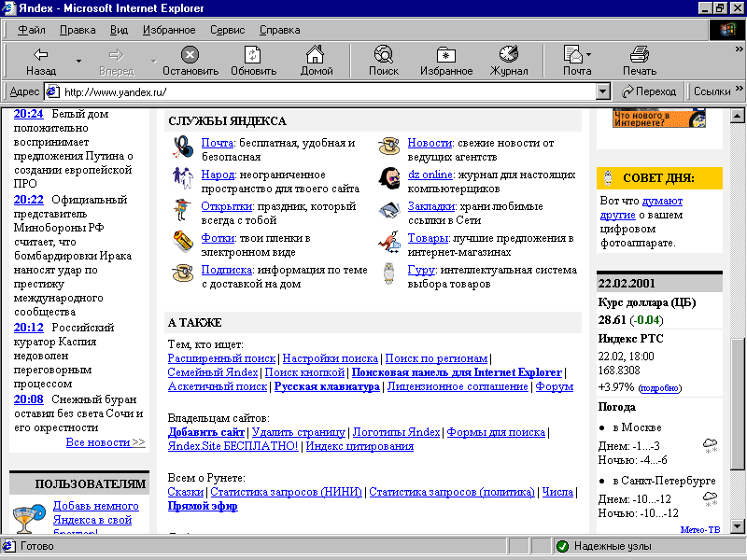
Task: Click the page icon in the address bar
Action: click(52, 91)
